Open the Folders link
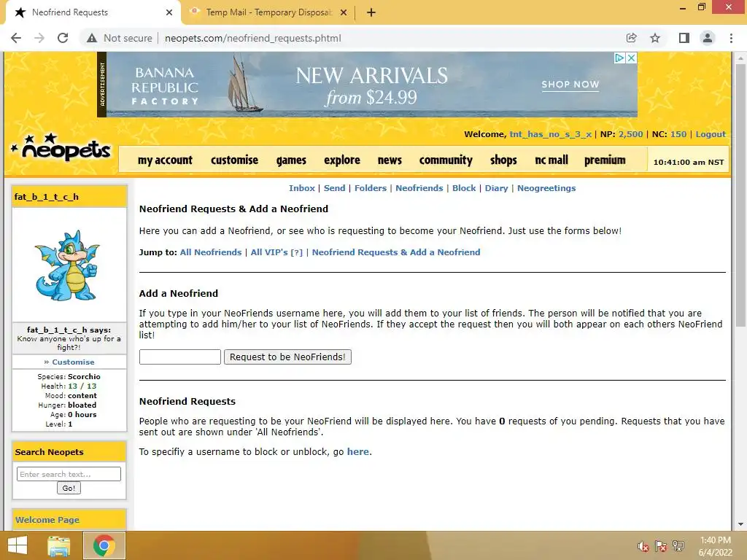 [370, 188]
